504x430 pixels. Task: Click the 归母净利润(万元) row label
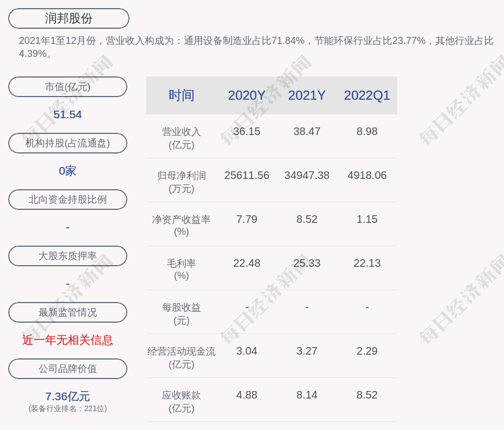coord(182,182)
